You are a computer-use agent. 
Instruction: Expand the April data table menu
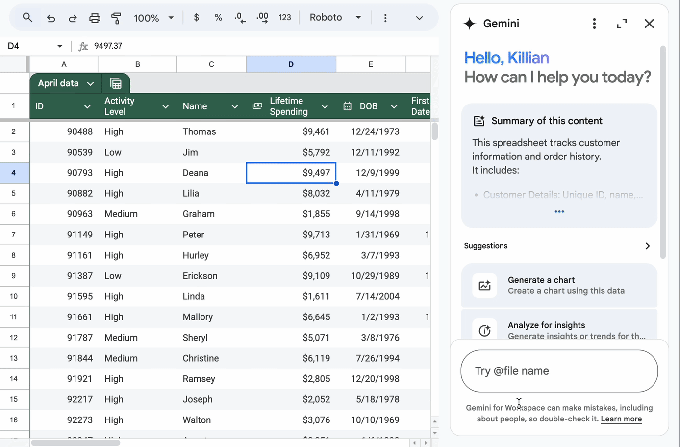90,84
